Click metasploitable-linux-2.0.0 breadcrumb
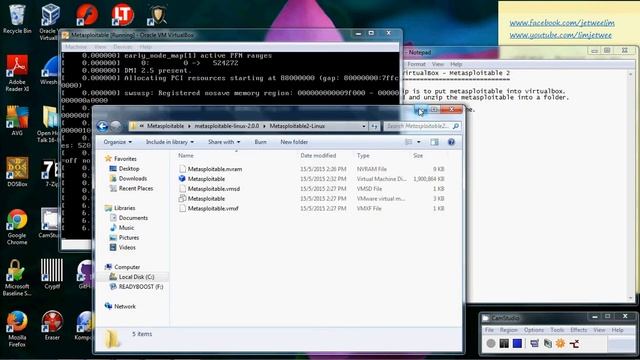 pos(227,126)
